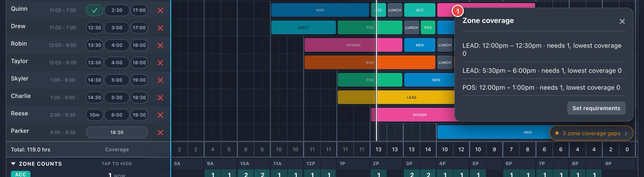Click LEAD 12:00pm – 12:30pm gap entry
This screenshot has height=177, width=644.
coord(544,49)
